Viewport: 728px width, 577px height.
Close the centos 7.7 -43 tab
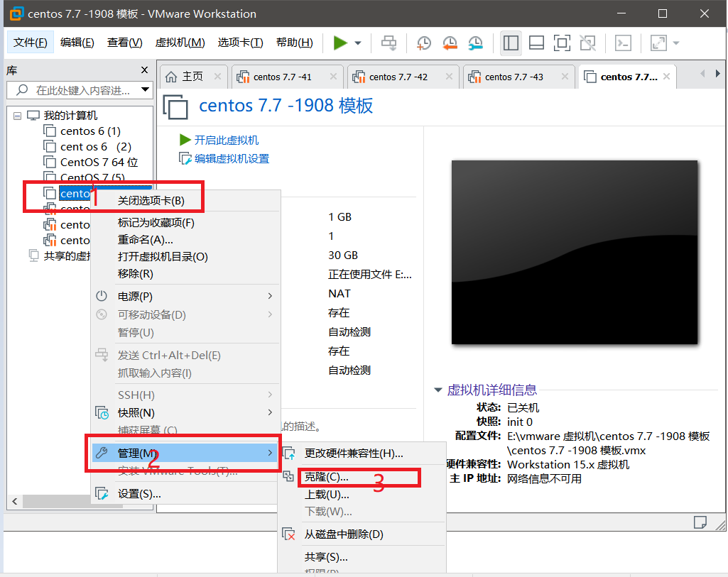[x=565, y=77]
